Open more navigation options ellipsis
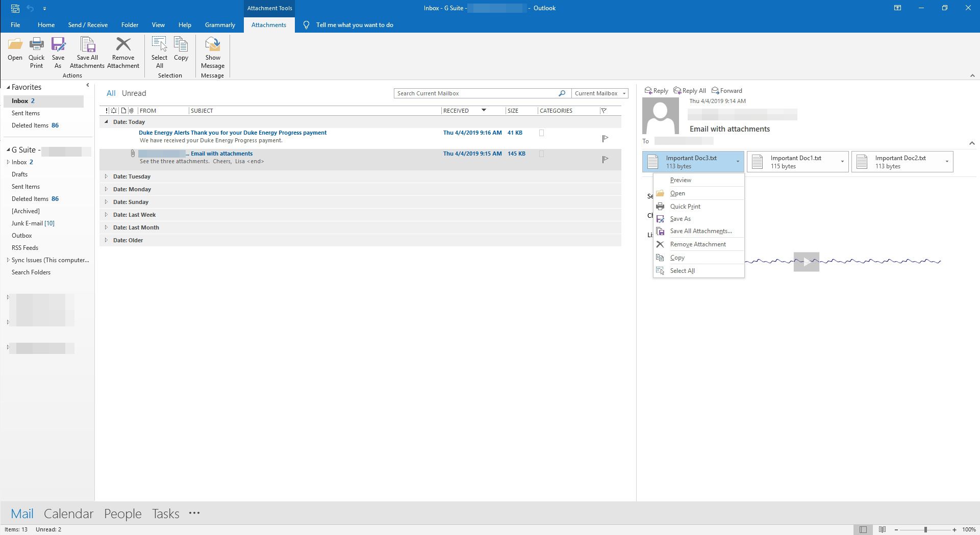Image resolution: width=980 pixels, height=535 pixels. tap(194, 513)
